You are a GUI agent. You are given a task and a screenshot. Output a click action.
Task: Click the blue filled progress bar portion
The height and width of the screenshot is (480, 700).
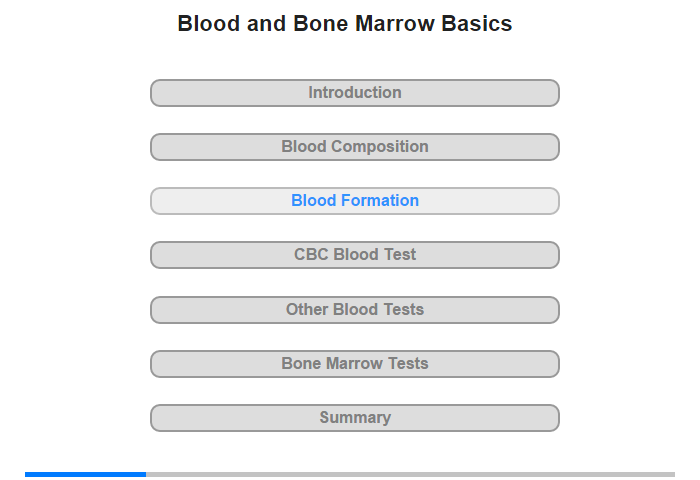(85, 474)
